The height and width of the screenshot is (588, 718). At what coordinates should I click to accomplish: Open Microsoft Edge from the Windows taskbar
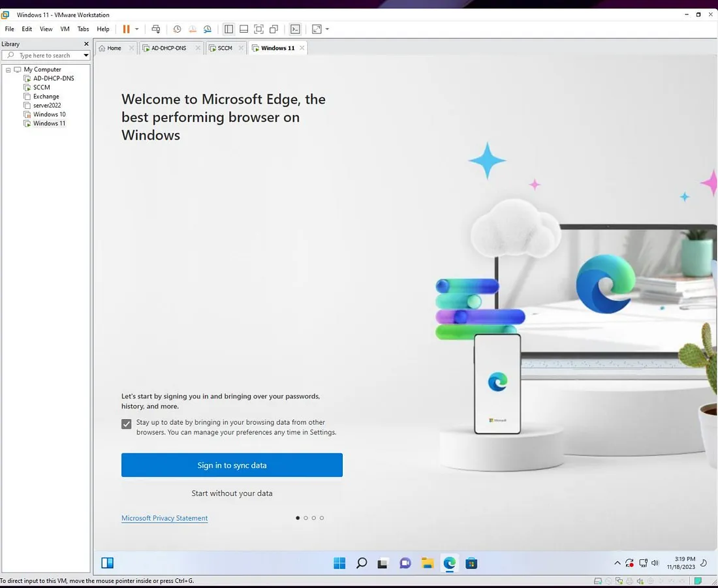[x=449, y=563]
